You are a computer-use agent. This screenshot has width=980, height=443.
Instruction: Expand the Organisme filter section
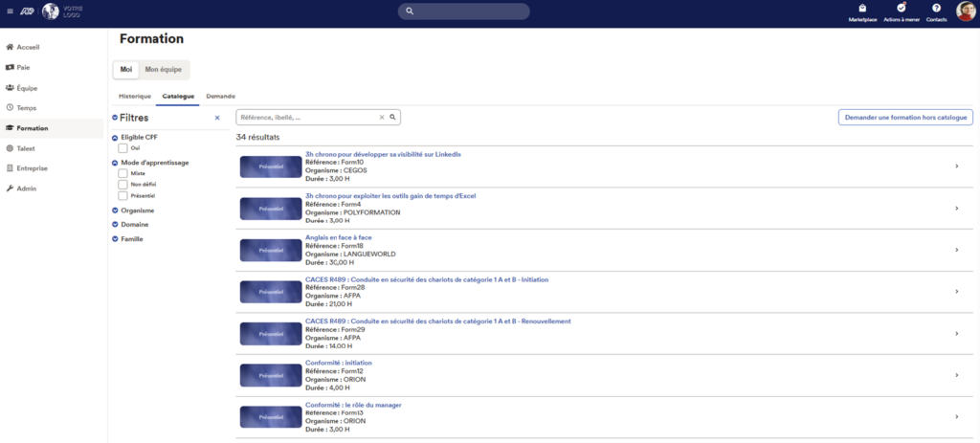point(137,210)
